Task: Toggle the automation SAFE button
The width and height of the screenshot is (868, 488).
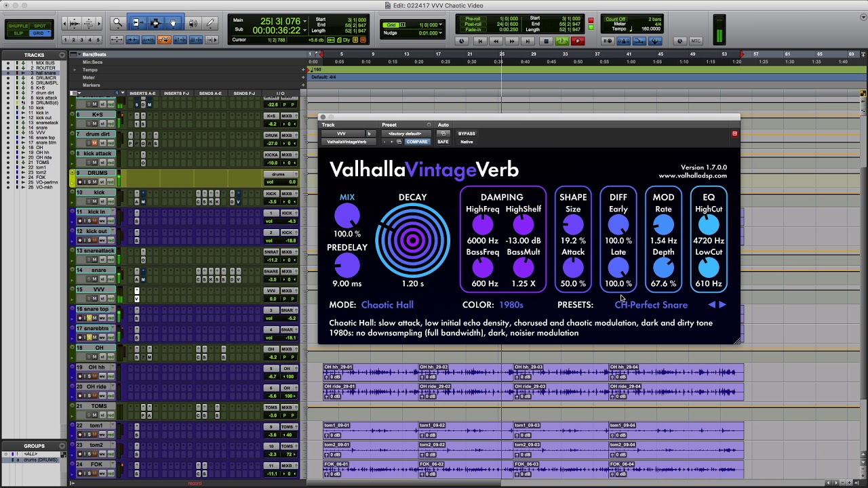Action: (x=443, y=142)
